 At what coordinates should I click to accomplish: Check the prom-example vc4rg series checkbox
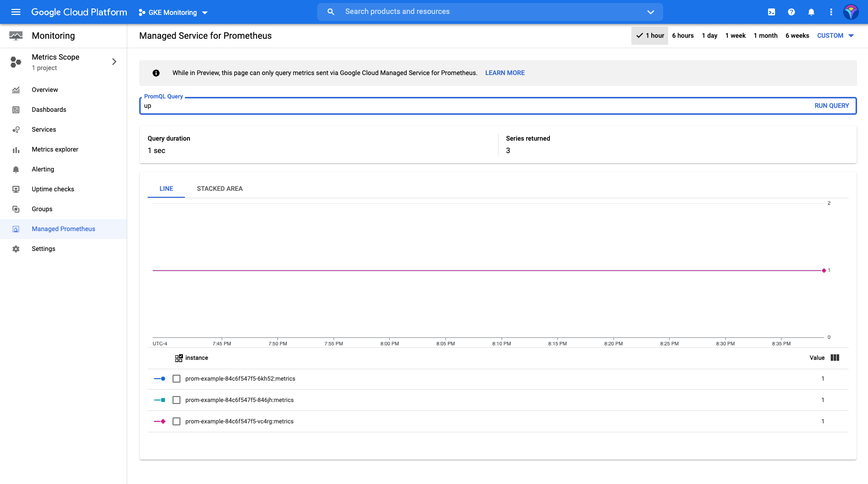[176, 421]
